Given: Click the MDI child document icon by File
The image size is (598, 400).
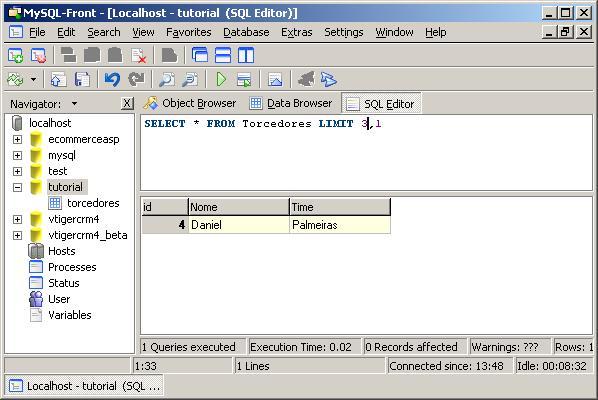Looking at the screenshot, I should coord(15,32).
